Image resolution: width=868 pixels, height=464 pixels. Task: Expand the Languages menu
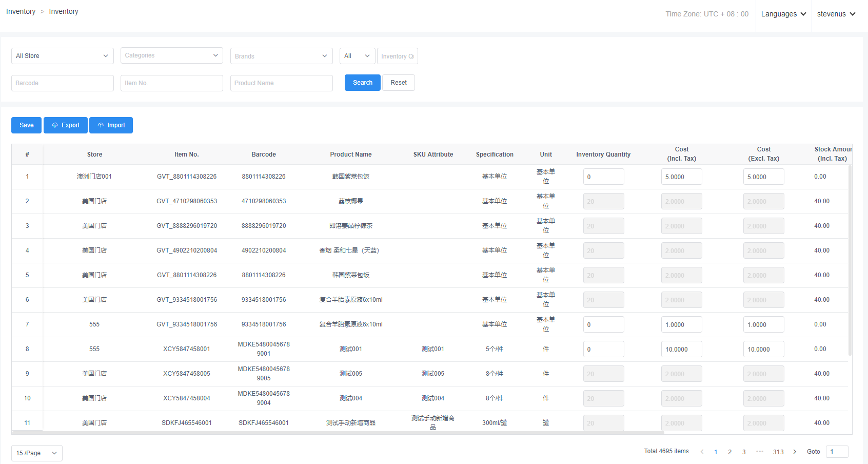[x=783, y=14]
